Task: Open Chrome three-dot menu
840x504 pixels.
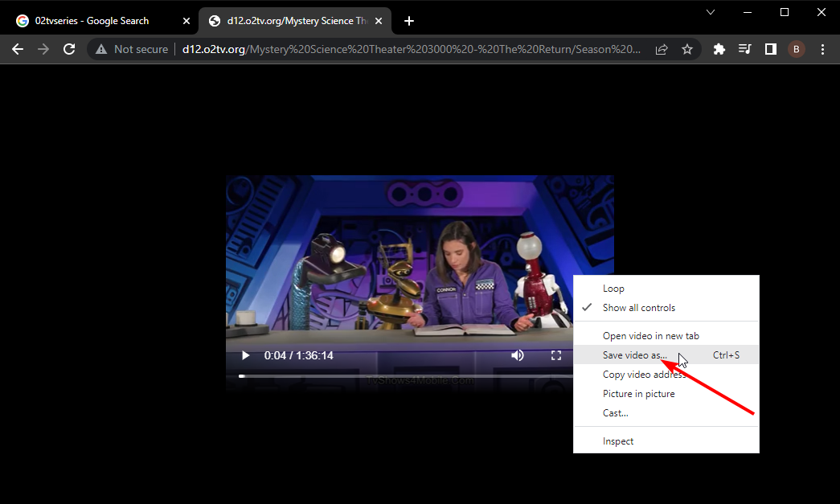Action: coord(823,49)
